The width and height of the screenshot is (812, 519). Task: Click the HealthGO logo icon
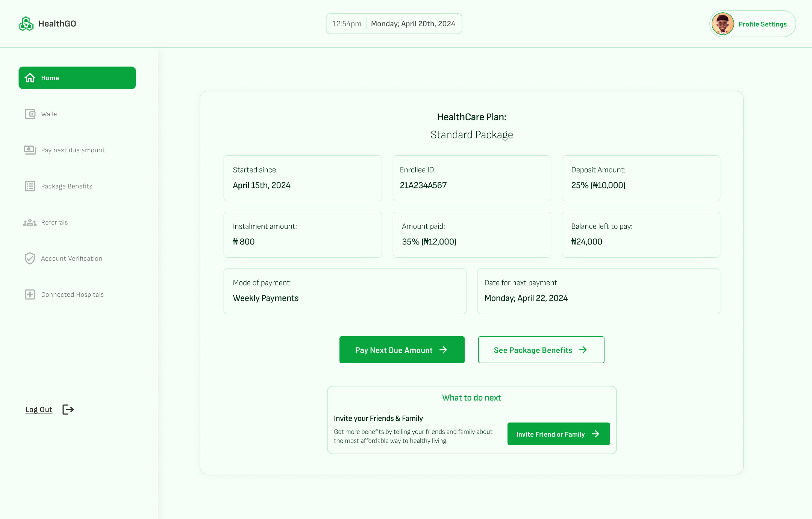[26, 24]
